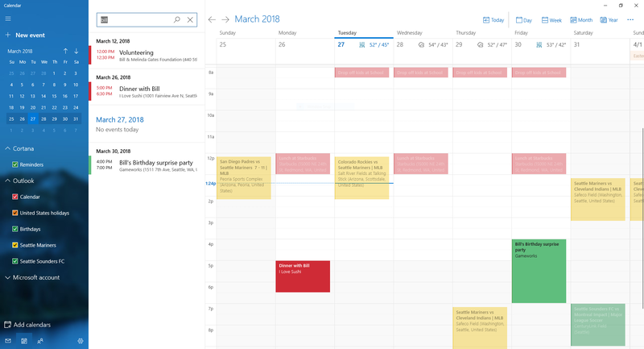The image size is (644, 349).
Task: Move mini calendar to previous month arrow
Action: click(x=65, y=51)
